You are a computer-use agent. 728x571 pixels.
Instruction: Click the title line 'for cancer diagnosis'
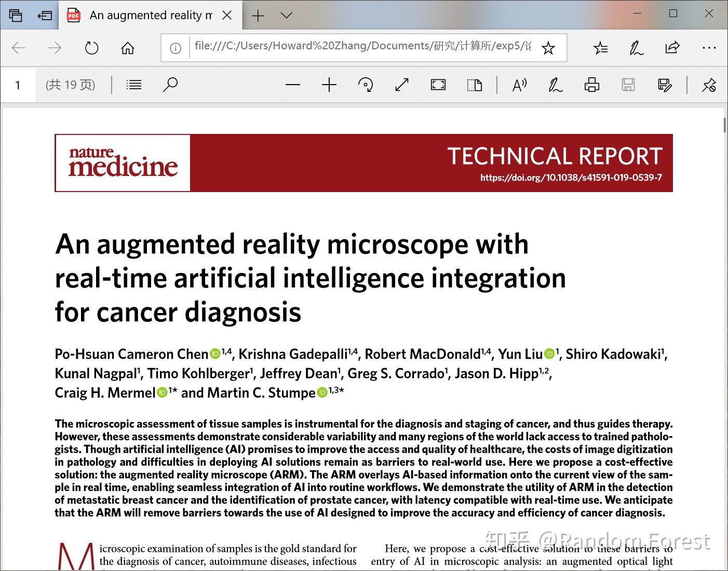coord(178,312)
